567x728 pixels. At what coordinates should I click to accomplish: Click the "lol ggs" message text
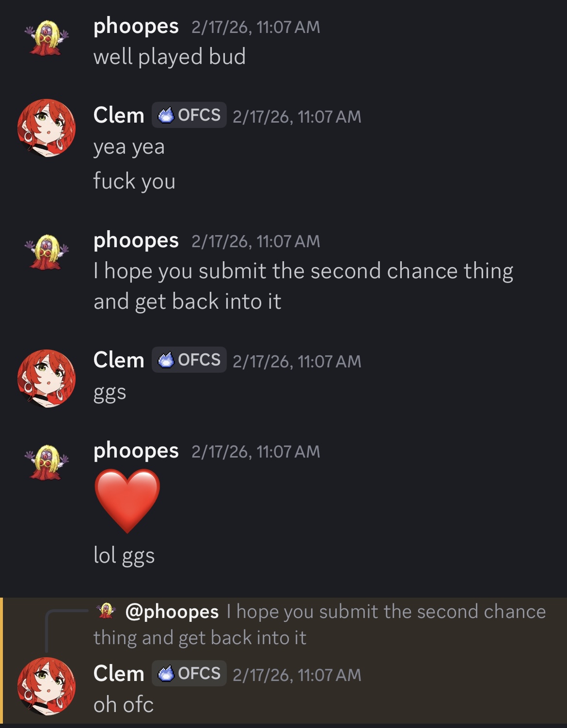[x=124, y=555]
